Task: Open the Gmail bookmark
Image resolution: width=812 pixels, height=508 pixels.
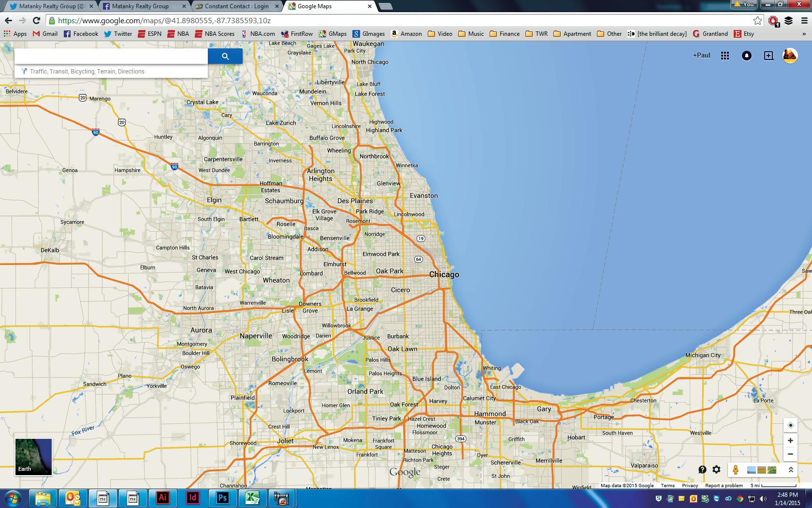Action: click(x=45, y=34)
